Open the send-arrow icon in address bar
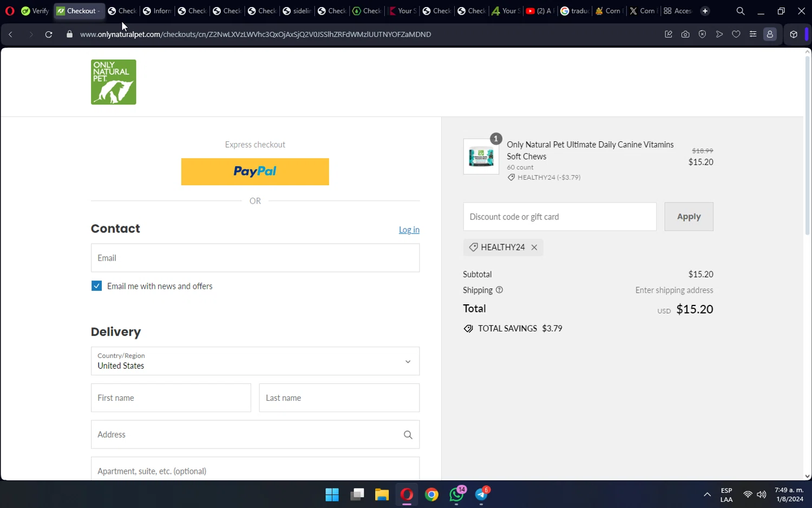The image size is (812, 508). pyautogui.click(x=719, y=34)
